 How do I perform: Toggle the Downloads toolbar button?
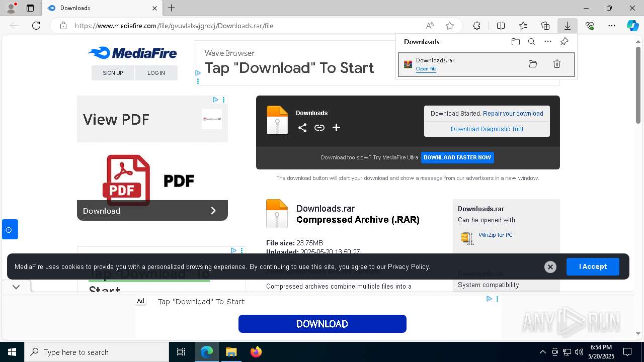tap(567, 26)
